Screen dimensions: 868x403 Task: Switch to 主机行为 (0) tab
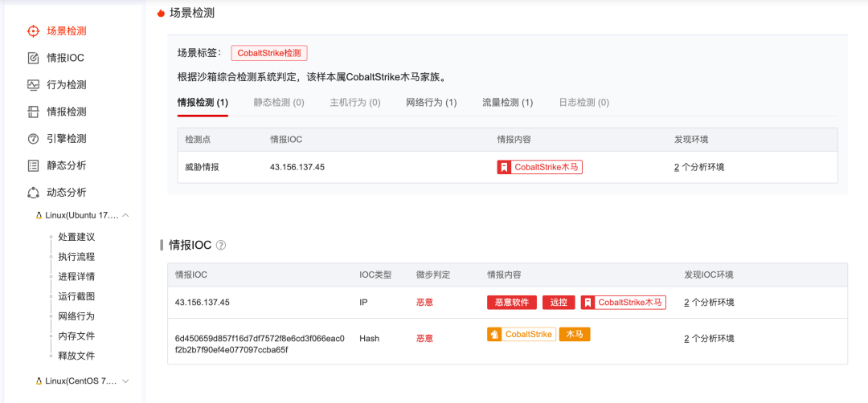[x=355, y=103]
